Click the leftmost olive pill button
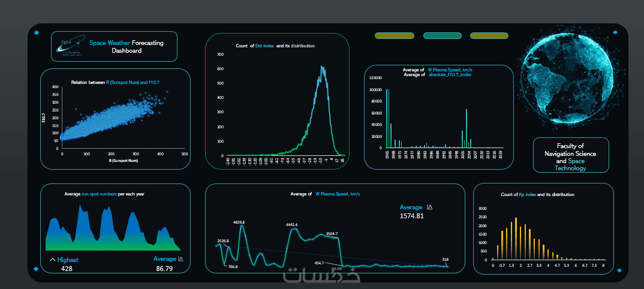The height and width of the screenshot is (289, 644). coord(395,36)
